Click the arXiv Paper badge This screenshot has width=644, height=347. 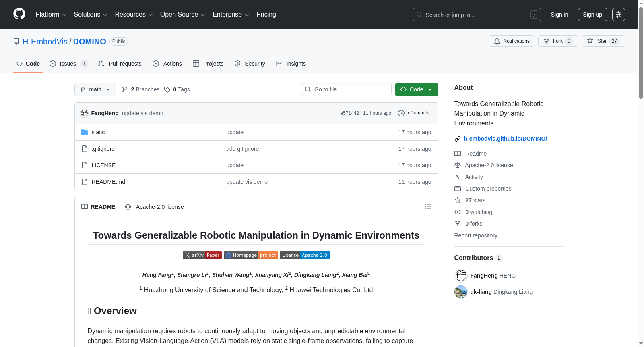pos(202,255)
